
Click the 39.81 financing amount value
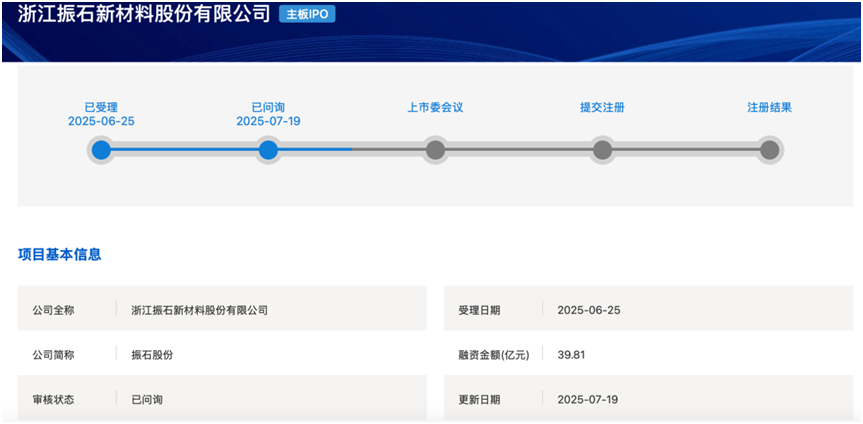coord(571,355)
